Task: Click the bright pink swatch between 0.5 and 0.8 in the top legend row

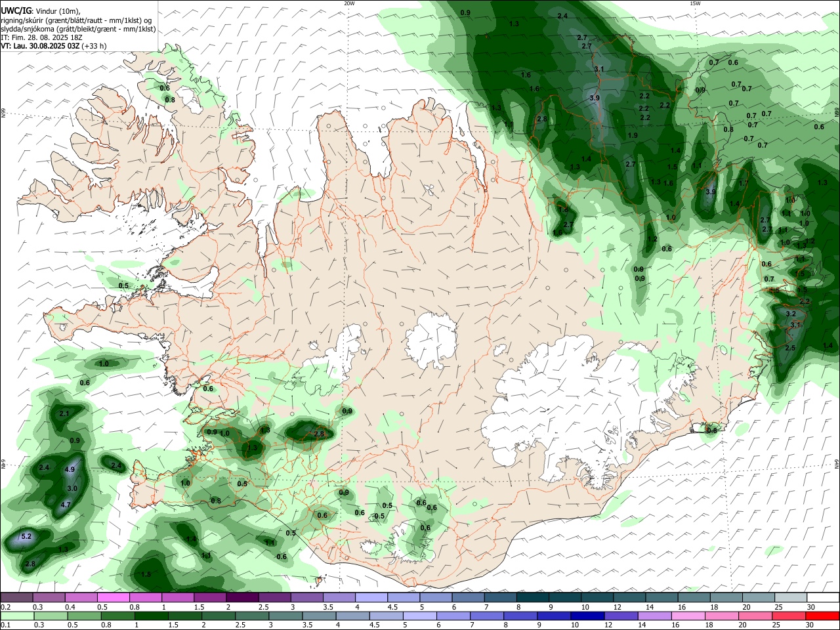Action: (x=114, y=598)
